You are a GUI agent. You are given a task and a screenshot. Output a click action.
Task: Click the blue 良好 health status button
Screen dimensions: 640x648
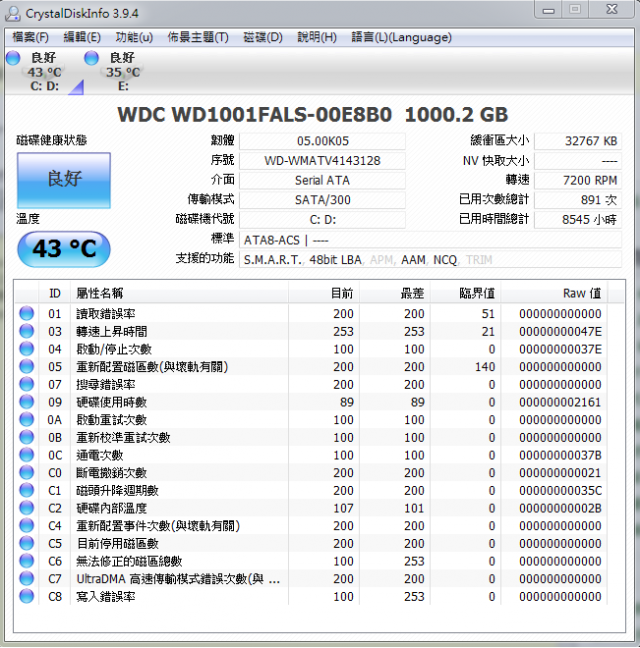64,180
